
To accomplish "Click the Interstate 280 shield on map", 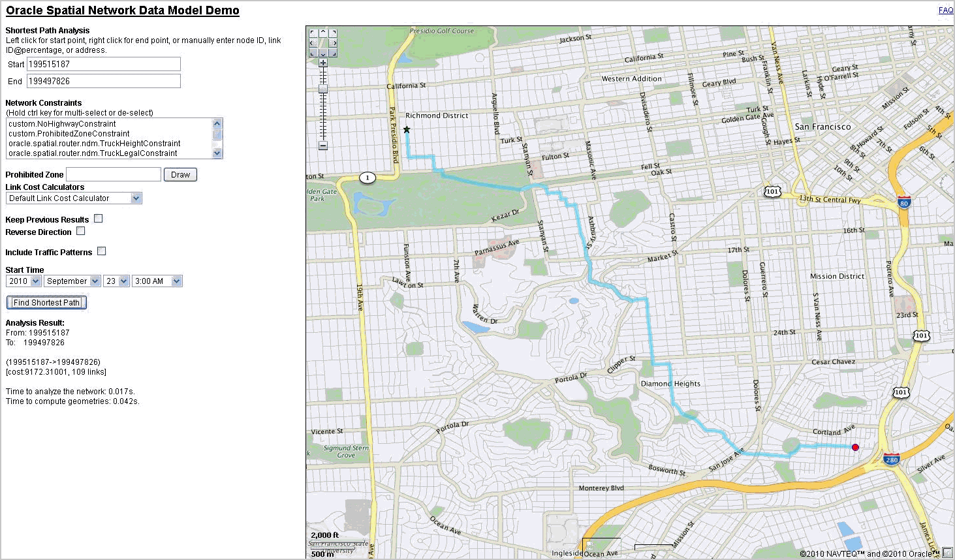I will [x=892, y=459].
